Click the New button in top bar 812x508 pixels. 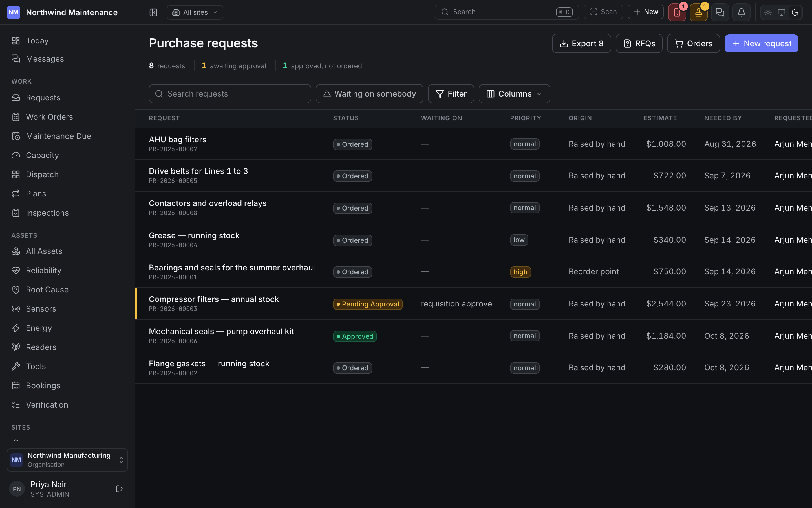(646, 12)
